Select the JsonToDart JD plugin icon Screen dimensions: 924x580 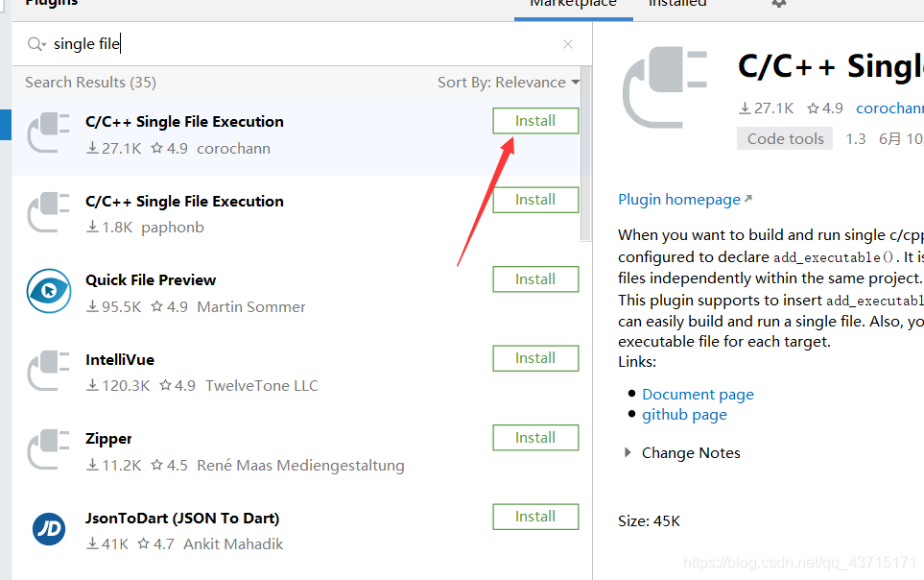[49, 529]
